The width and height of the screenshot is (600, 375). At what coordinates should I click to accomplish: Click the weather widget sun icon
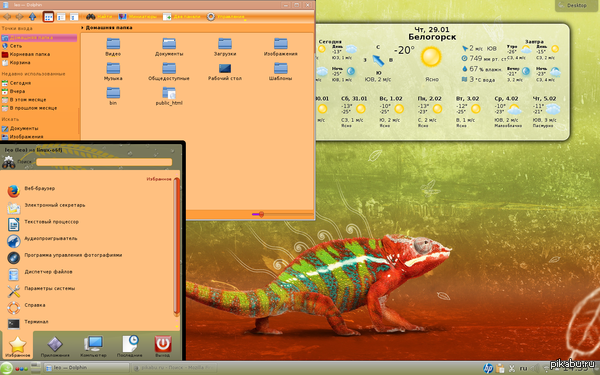[431, 57]
